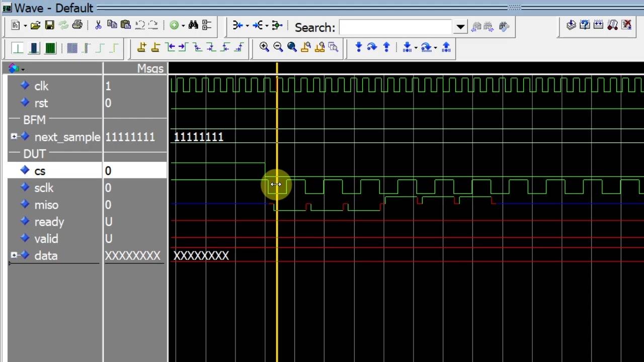Image resolution: width=644 pixels, height=362 pixels.
Task: Click the Insert Cursor icon with plus
Action: 141,47
